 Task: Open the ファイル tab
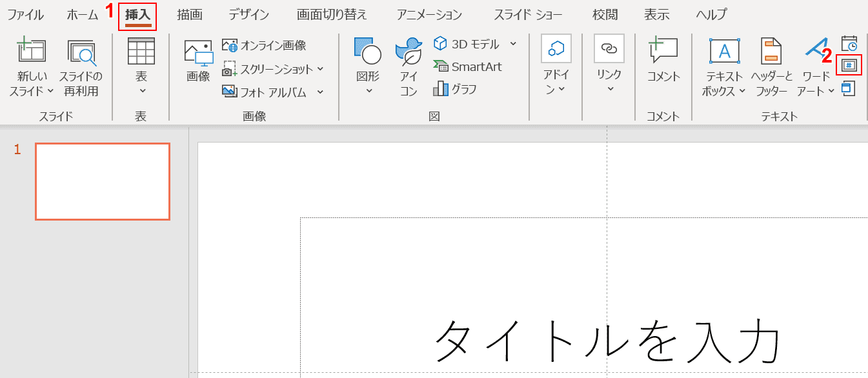(x=26, y=14)
